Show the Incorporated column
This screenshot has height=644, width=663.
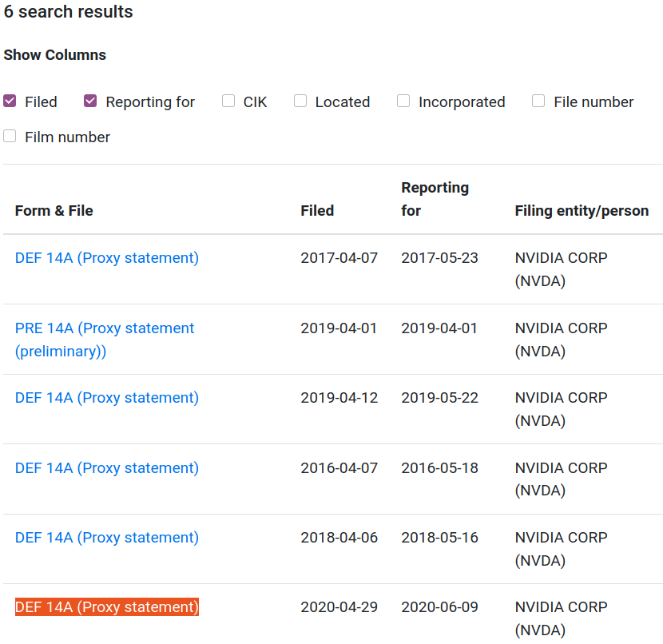coord(403,101)
